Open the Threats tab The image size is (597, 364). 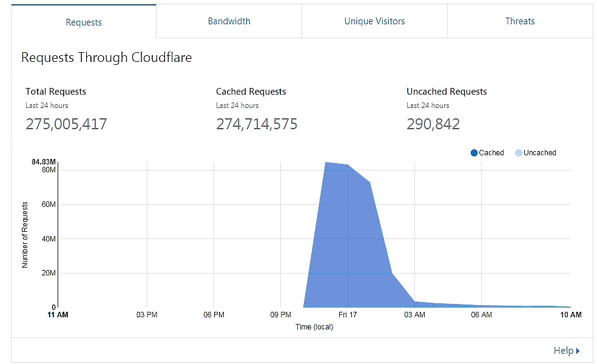tap(519, 21)
